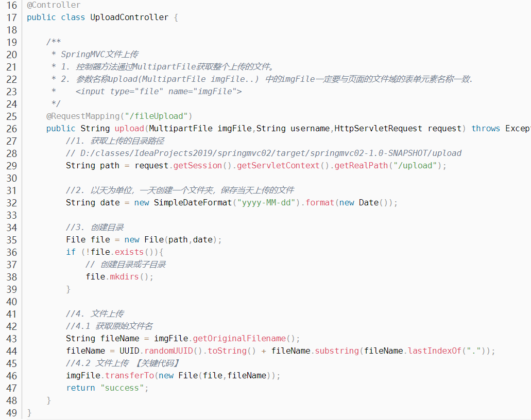Click the public class keywords on line 17
The width and height of the screenshot is (531, 420).
pos(56,17)
